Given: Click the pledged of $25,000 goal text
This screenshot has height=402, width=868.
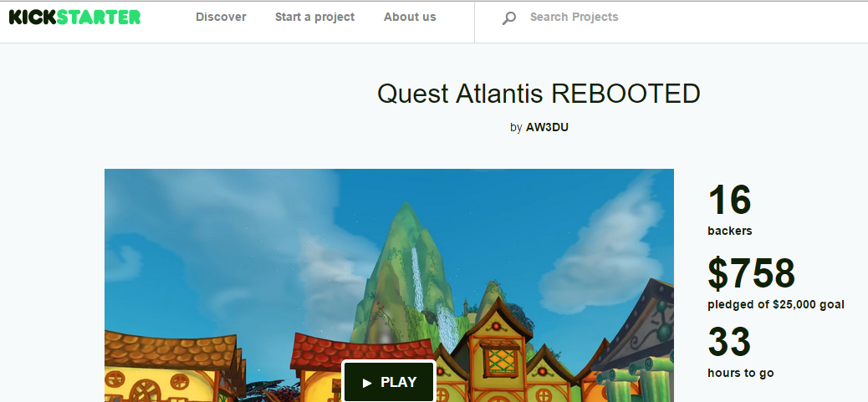Looking at the screenshot, I should 776,305.
